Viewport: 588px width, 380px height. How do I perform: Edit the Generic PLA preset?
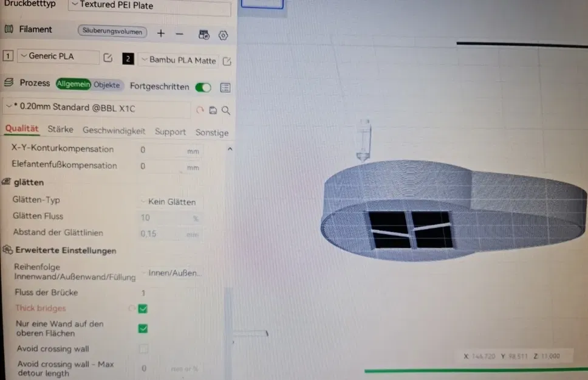[108, 57]
